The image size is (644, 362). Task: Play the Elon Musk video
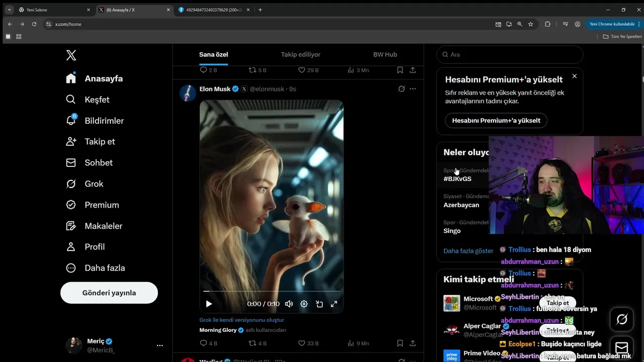(x=209, y=304)
